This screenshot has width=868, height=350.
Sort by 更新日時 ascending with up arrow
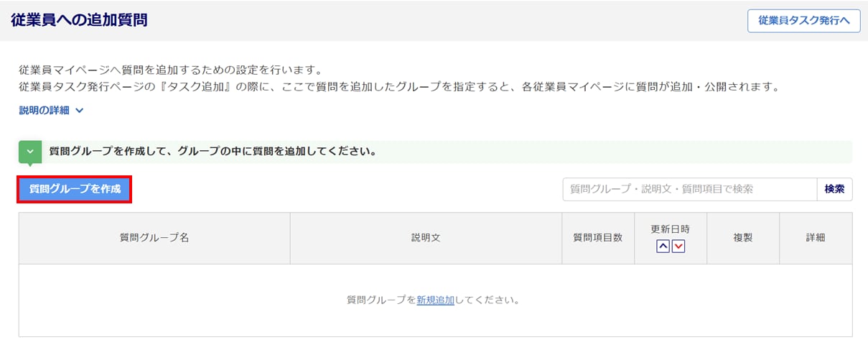tap(663, 247)
